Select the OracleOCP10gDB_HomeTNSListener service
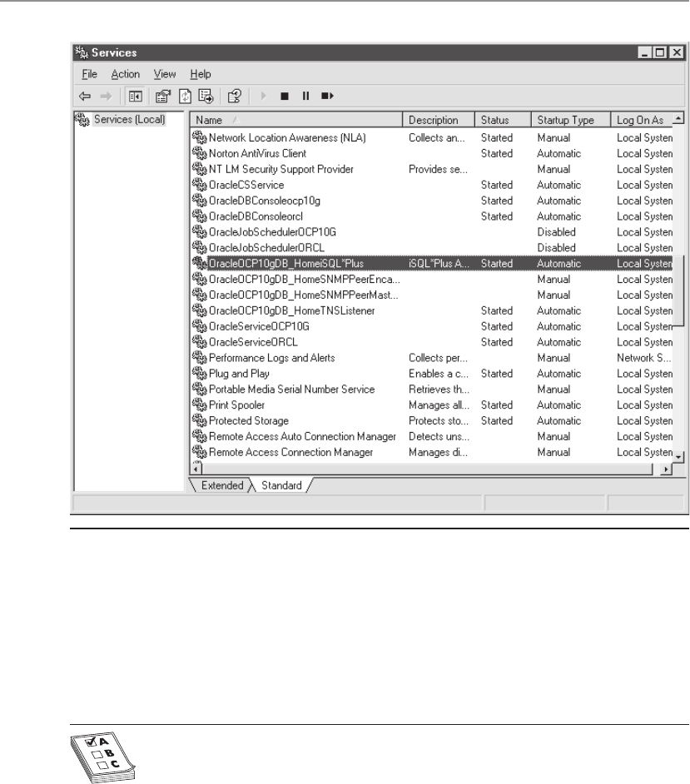 [x=292, y=311]
